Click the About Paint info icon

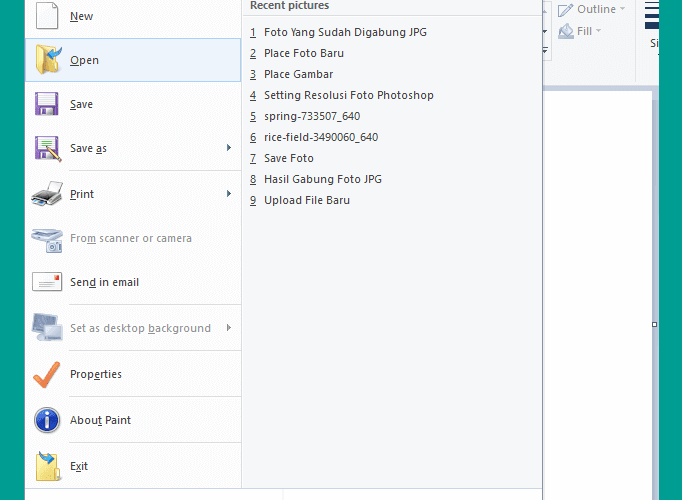(47, 420)
